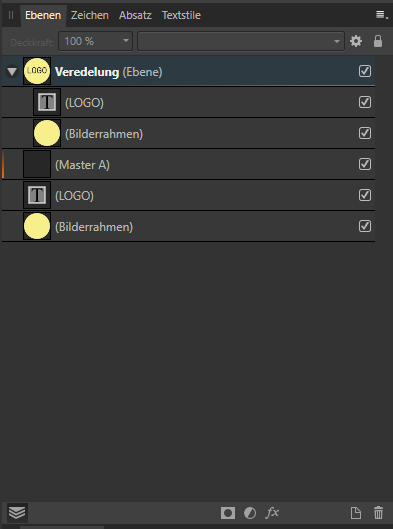Click the Master A layer thumbnail
The image size is (393, 529).
37,164
